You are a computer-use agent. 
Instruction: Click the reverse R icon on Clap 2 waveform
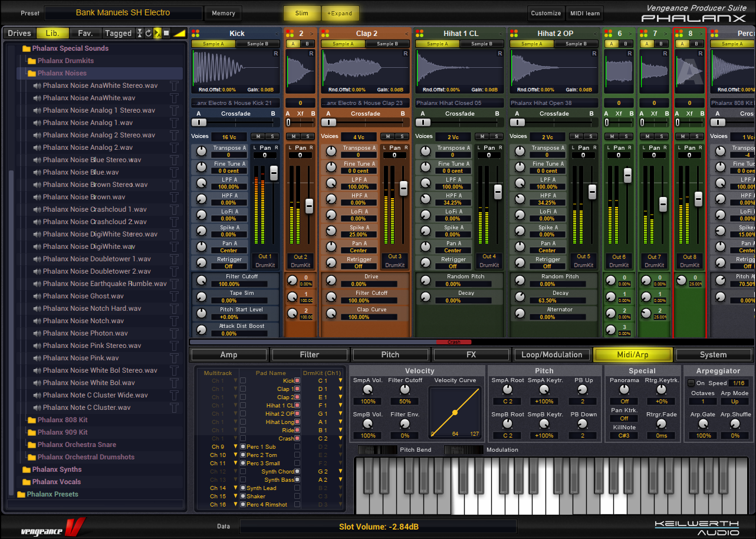click(405, 54)
